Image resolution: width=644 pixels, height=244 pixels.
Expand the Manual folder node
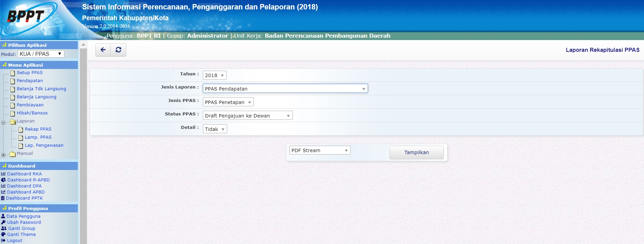(x=3, y=155)
